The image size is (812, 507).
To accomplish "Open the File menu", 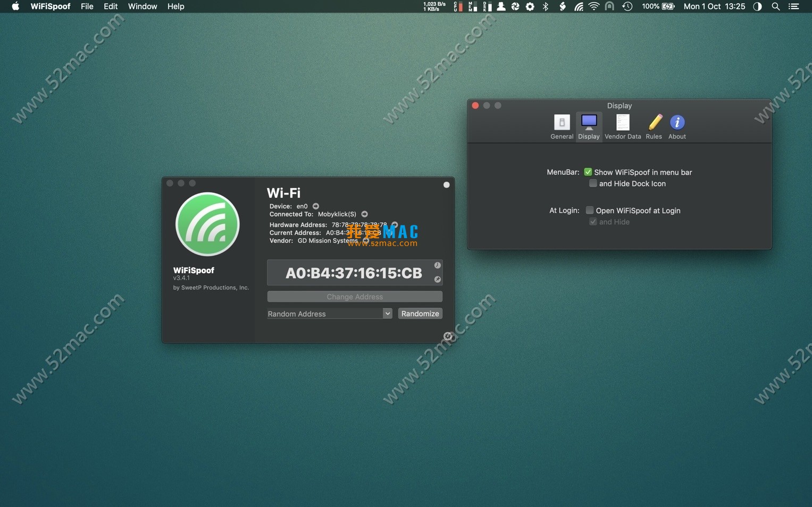I will 87,6.
